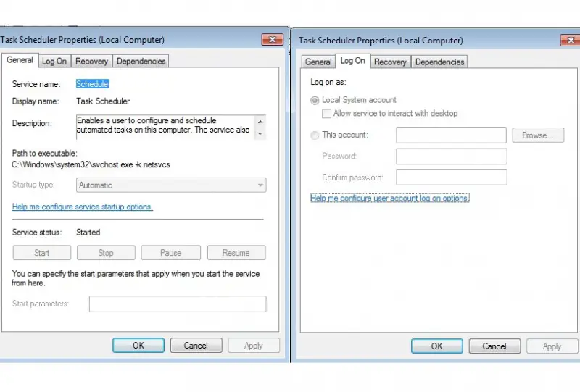Click the svchost.exe executable path text
The height and width of the screenshot is (392, 580).
[x=91, y=164]
